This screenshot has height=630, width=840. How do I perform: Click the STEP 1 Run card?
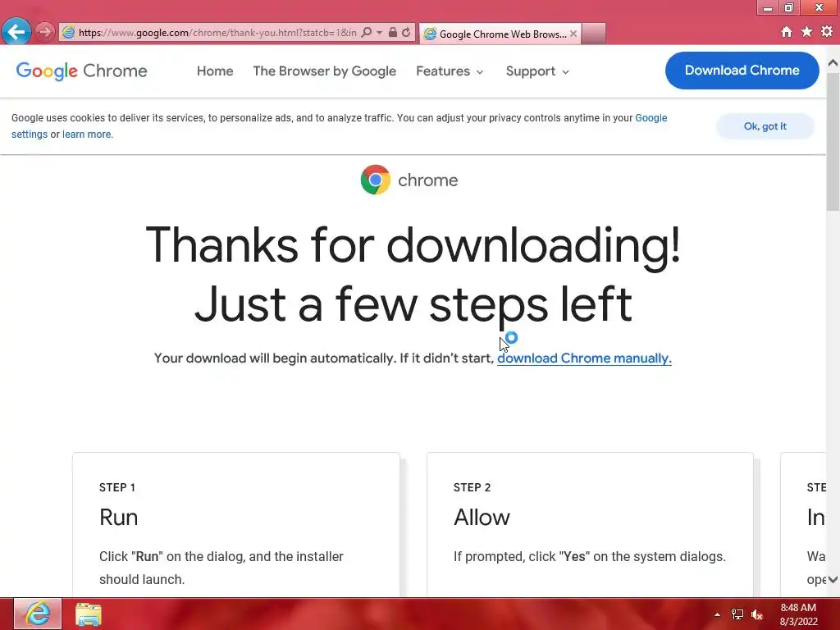[236, 525]
